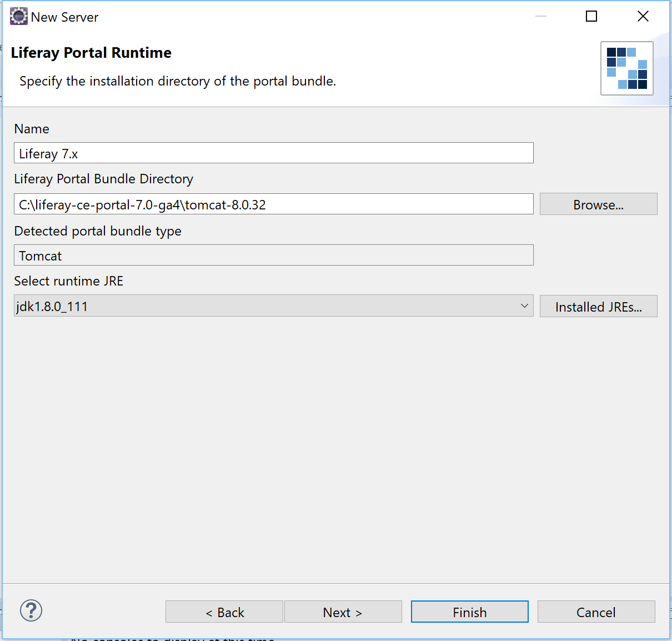This screenshot has width=672, height=641.
Task: Click the Liferay logo banner image
Action: click(626, 68)
